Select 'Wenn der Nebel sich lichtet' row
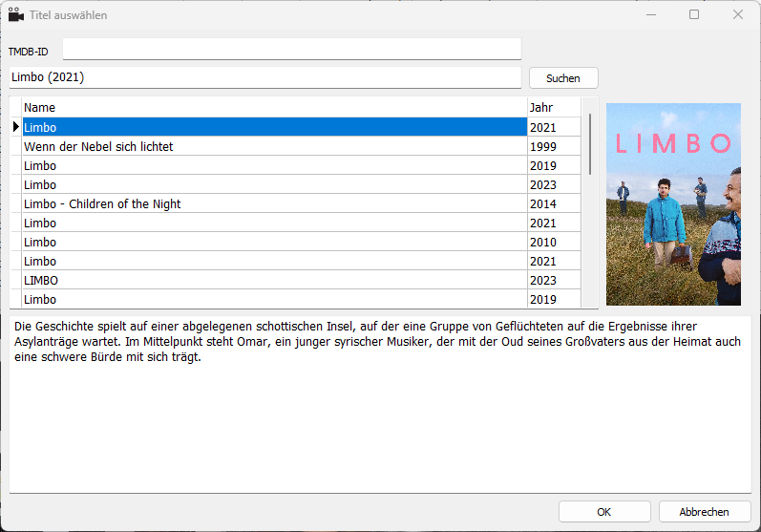The image size is (761, 532). click(x=275, y=146)
